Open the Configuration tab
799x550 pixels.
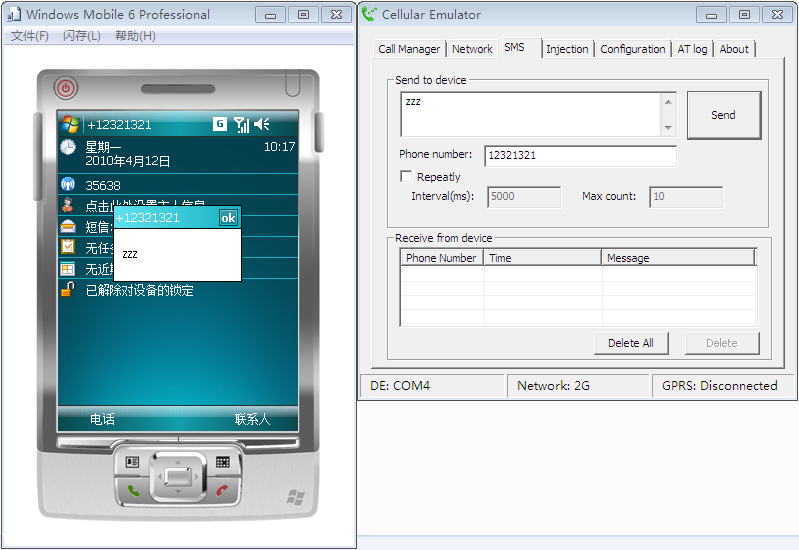click(632, 49)
